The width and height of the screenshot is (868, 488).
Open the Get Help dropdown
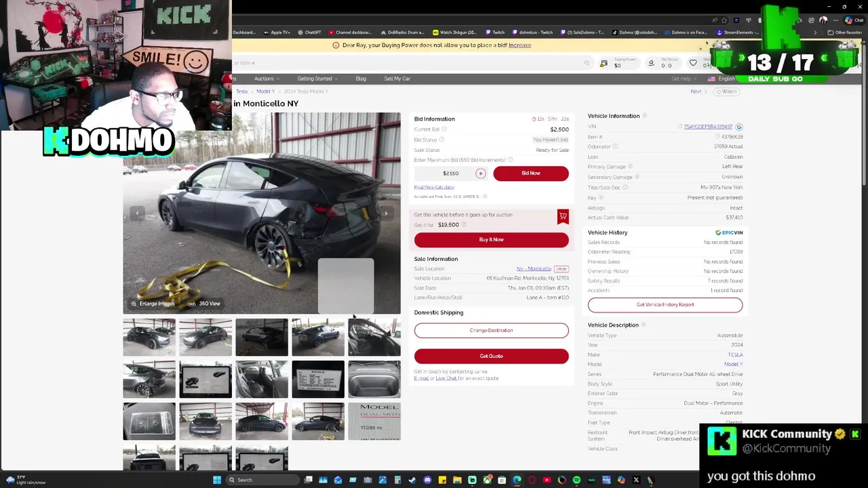click(683, 79)
